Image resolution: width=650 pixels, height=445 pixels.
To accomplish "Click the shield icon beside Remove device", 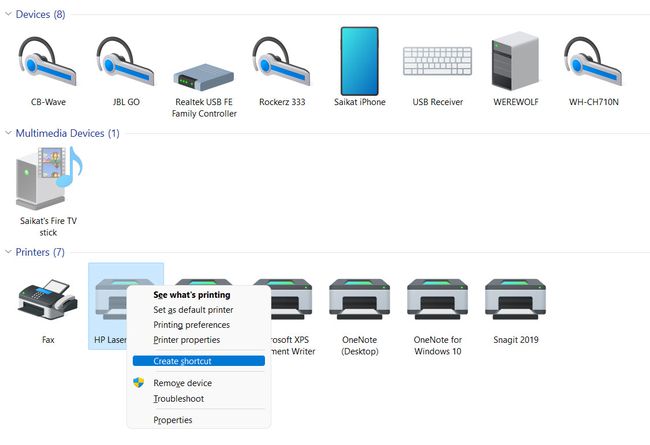I will point(138,382).
